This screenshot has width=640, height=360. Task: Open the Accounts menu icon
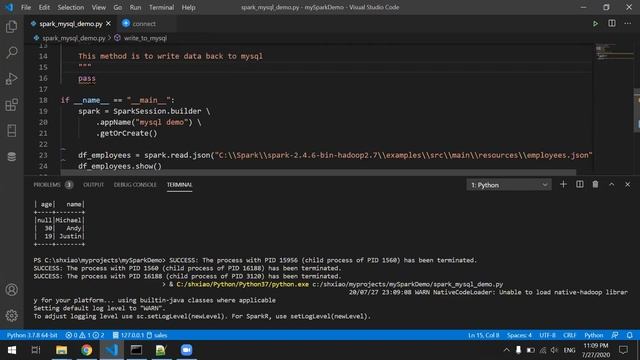pos(11,290)
